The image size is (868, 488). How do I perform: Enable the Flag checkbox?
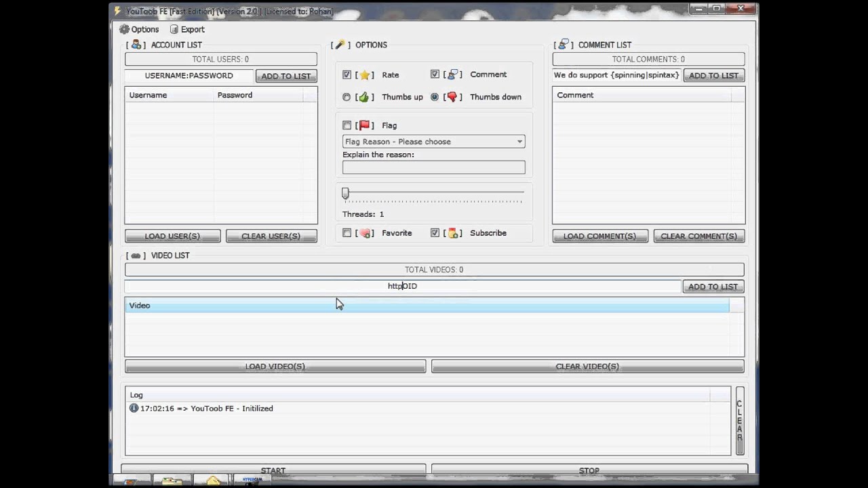347,125
